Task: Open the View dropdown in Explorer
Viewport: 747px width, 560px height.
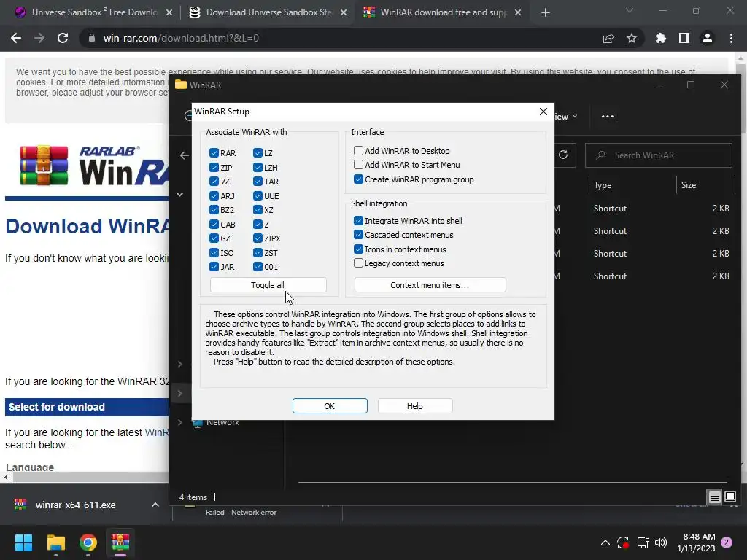Action: [x=566, y=116]
